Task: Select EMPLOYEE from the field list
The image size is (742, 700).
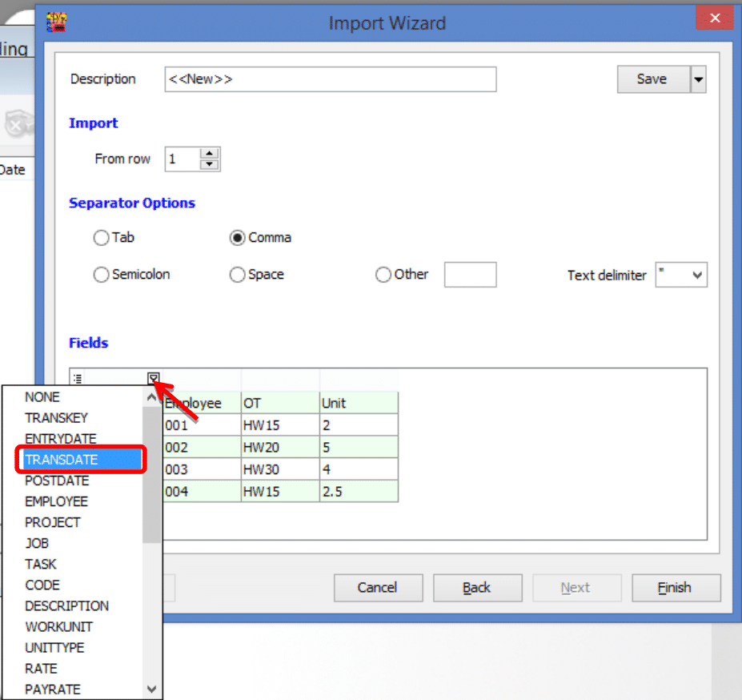Action: pyautogui.click(x=56, y=501)
